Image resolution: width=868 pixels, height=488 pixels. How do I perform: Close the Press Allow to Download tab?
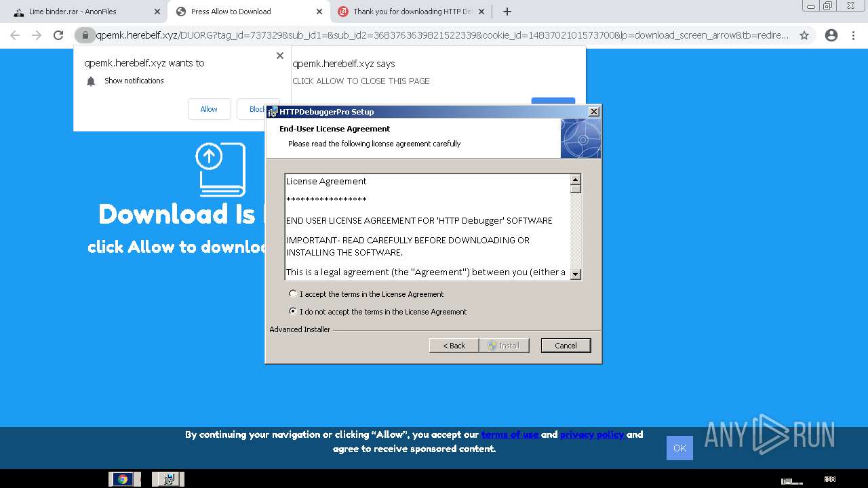tap(319, 12)
